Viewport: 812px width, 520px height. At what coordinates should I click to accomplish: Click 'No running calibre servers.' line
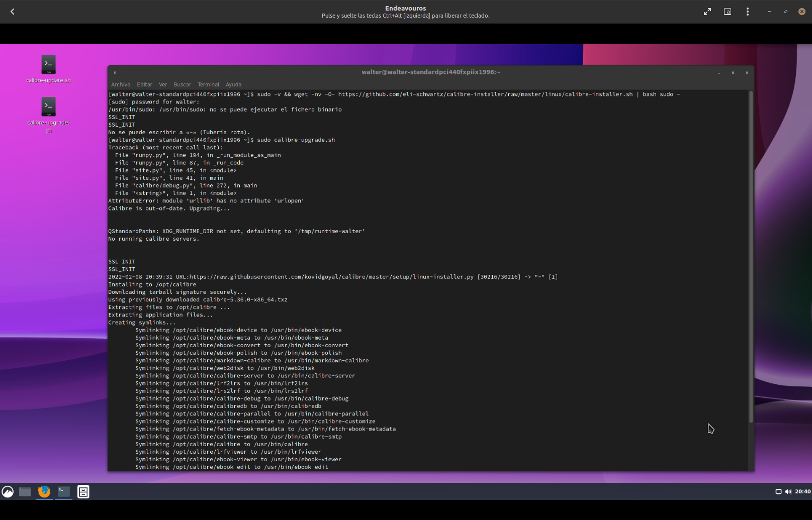click(x=154, y=239)
